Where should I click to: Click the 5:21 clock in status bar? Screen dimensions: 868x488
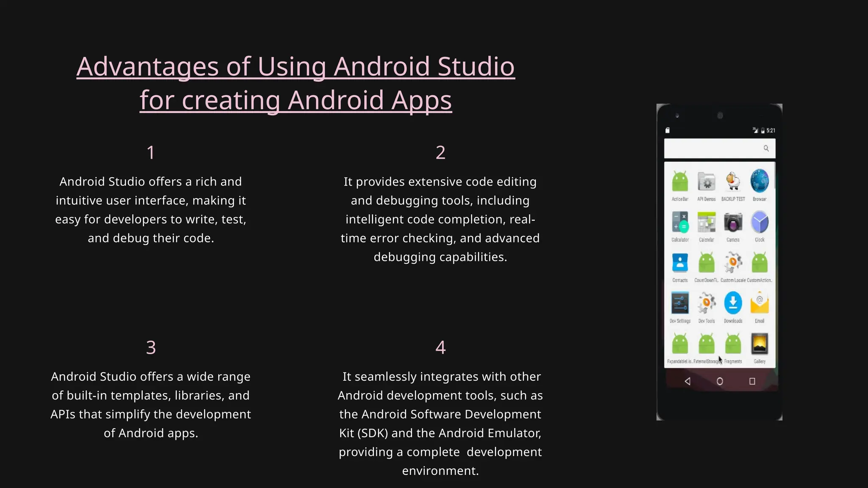(771, 130)
